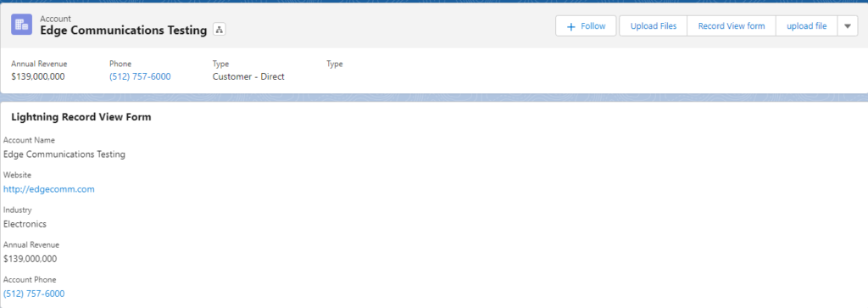The image size is (868, 308).
Task: Click the header phone link (512) 757-6000
Action: 140,76
